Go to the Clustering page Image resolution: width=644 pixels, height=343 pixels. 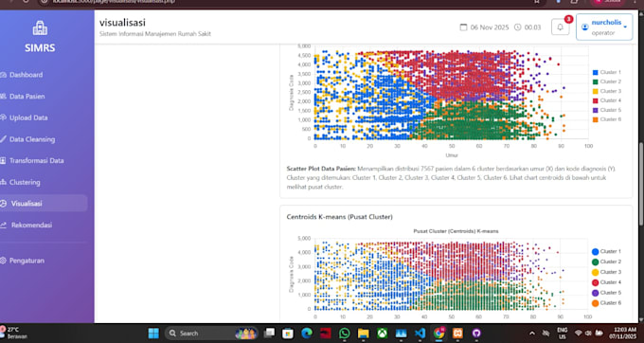click(25, 182)
